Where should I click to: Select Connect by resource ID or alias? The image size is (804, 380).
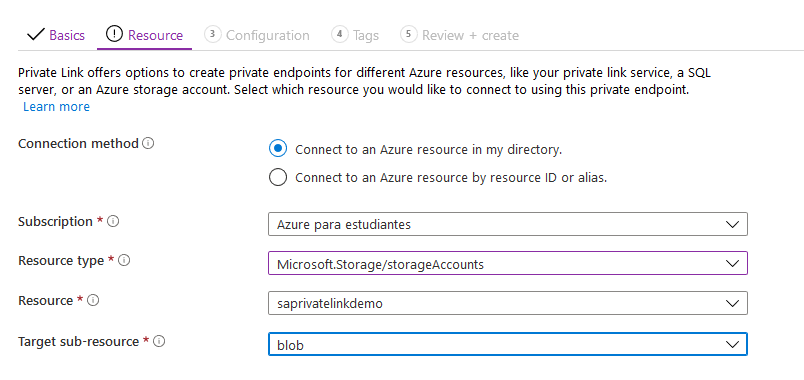278,177
